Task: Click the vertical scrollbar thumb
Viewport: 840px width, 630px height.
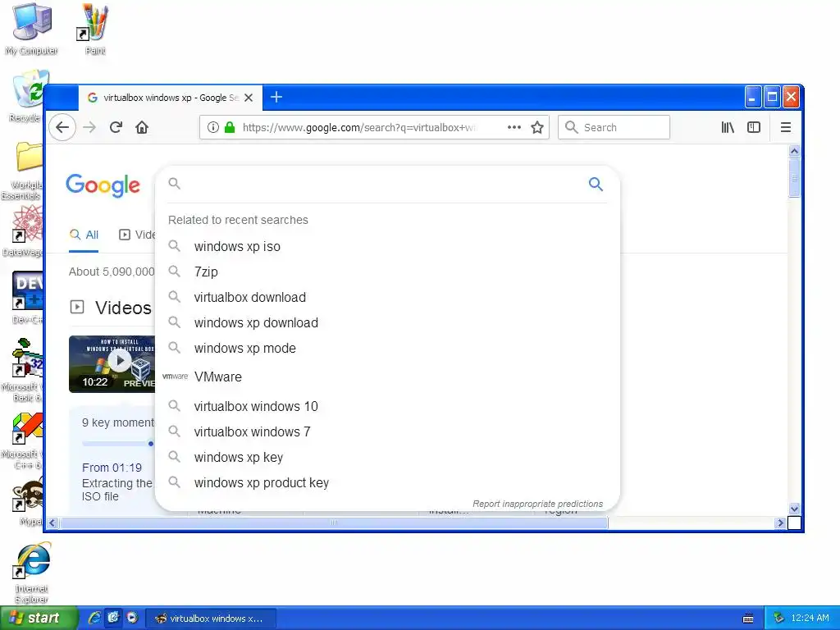Action: (x=794, y=178)
